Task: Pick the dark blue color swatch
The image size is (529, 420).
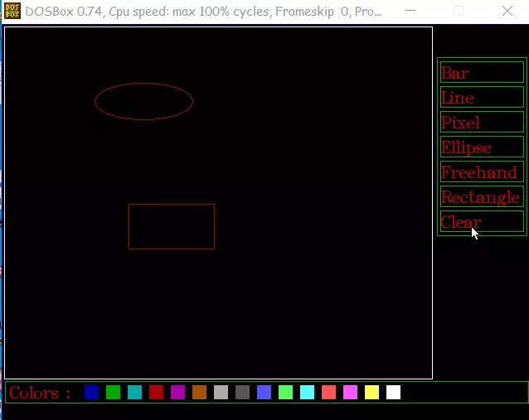Action: (92, 393)
